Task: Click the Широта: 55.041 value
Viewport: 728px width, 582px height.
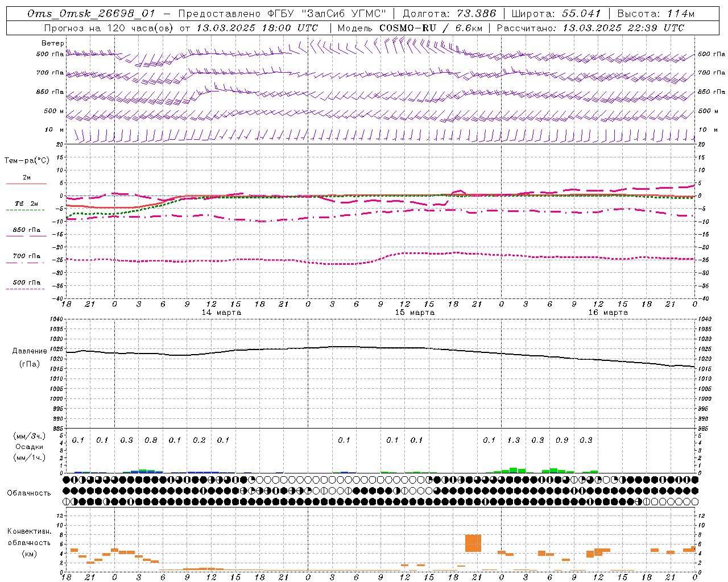Action: pos(556,14)
